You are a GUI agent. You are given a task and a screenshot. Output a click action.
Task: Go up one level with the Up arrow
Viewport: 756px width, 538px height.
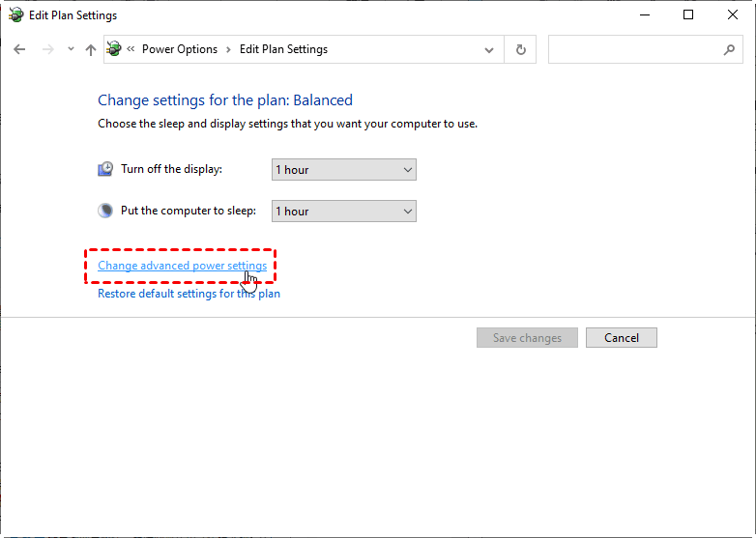click(91, 49)
